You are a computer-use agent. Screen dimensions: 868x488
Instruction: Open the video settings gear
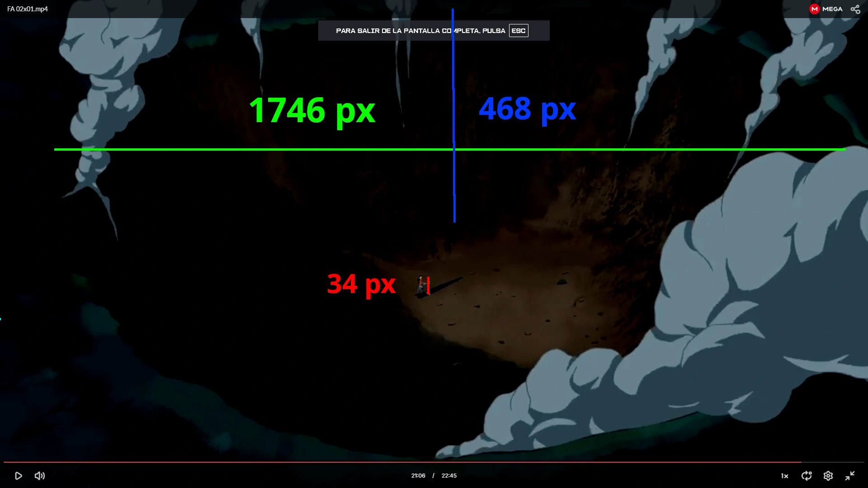(x=828, y=476)
